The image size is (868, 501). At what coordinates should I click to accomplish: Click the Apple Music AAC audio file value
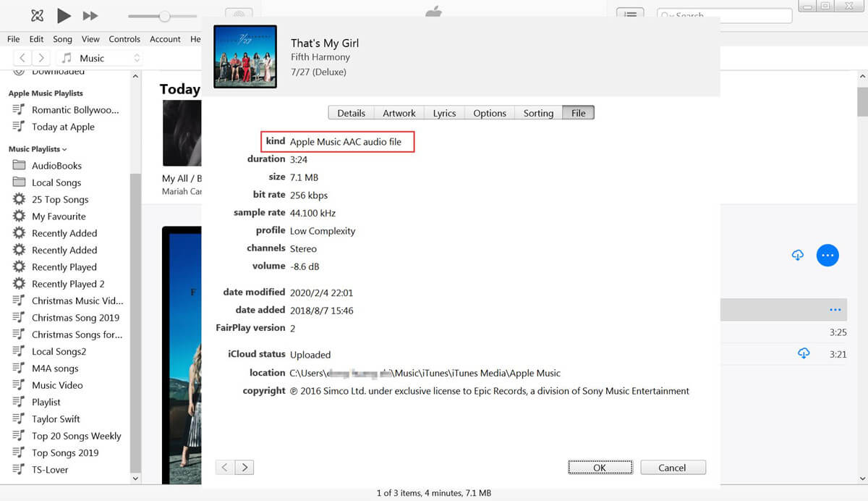coord(346,142)
